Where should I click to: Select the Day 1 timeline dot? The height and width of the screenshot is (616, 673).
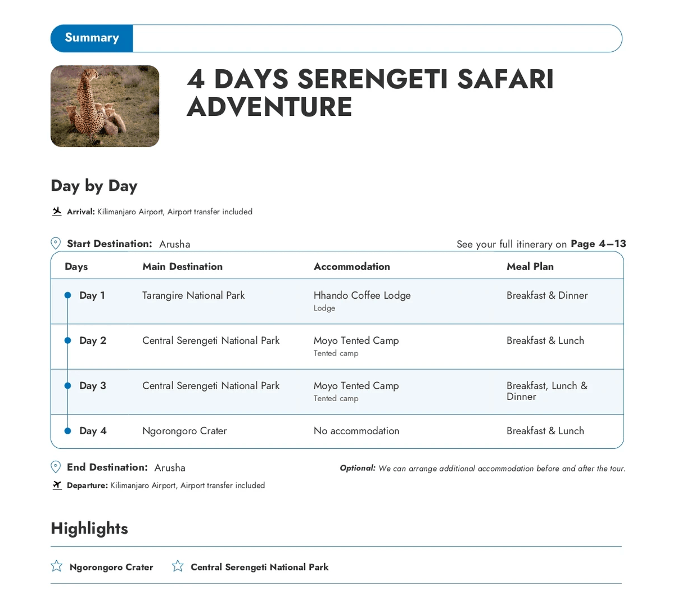pyautogui.click(x=67, y=295)
